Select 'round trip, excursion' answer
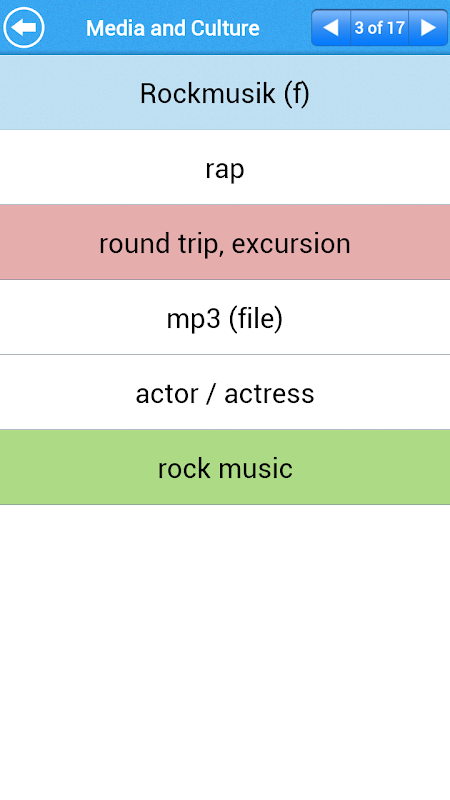 click(225, 242)
